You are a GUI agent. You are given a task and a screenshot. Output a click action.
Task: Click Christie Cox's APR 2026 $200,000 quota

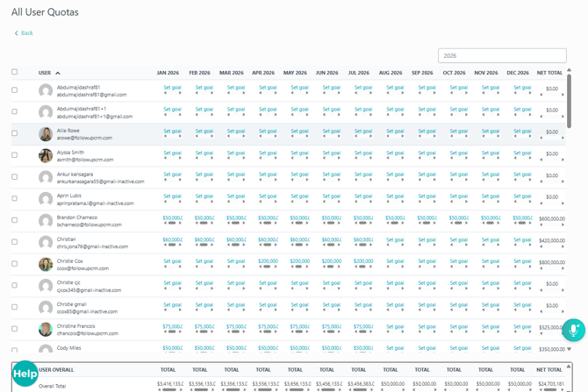coord(268,261)
